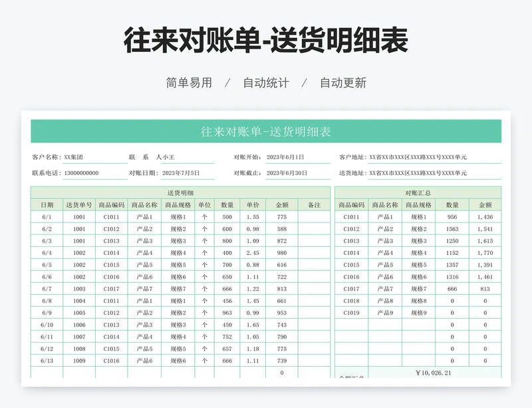Viewport: 532px width, 408px height.
Task: Select the customer name field XX集团
Action: tap(95, 157)
